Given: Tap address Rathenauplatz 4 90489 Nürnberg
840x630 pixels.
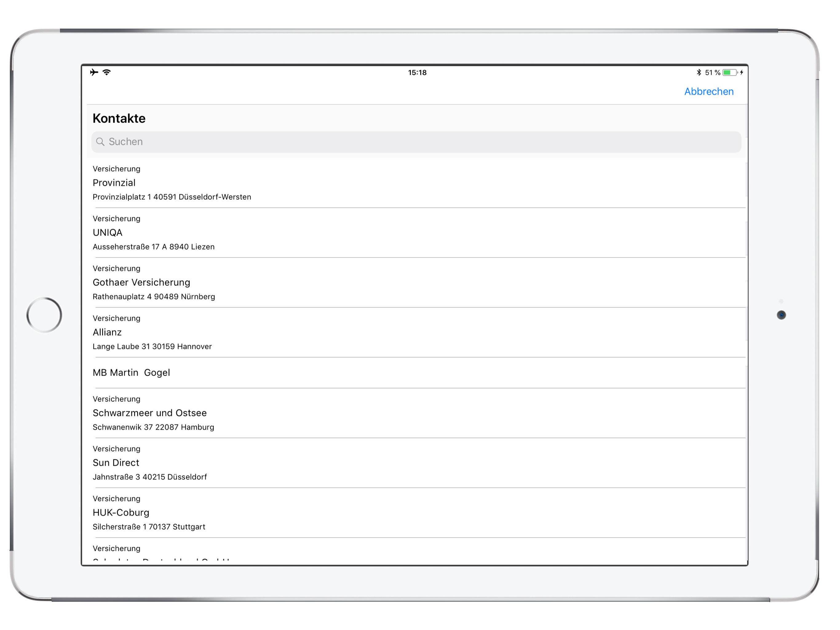Looking at the screenshot, I should pyautogui.click(x=154, y=296).
